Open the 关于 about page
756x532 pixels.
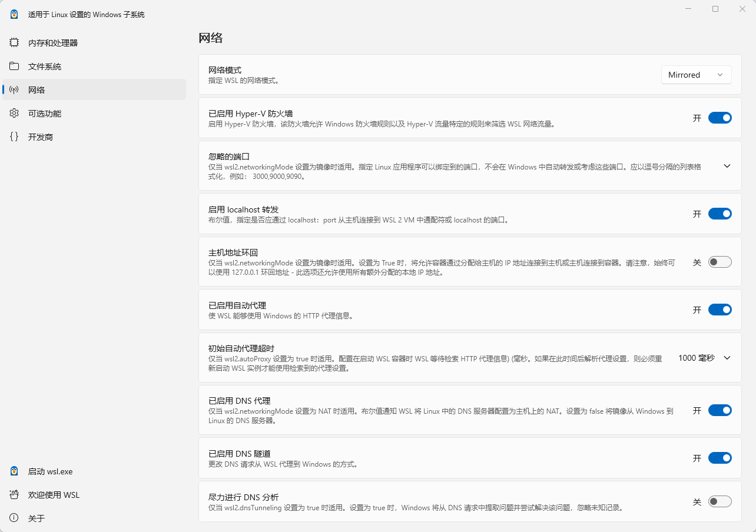pos(37,518)
